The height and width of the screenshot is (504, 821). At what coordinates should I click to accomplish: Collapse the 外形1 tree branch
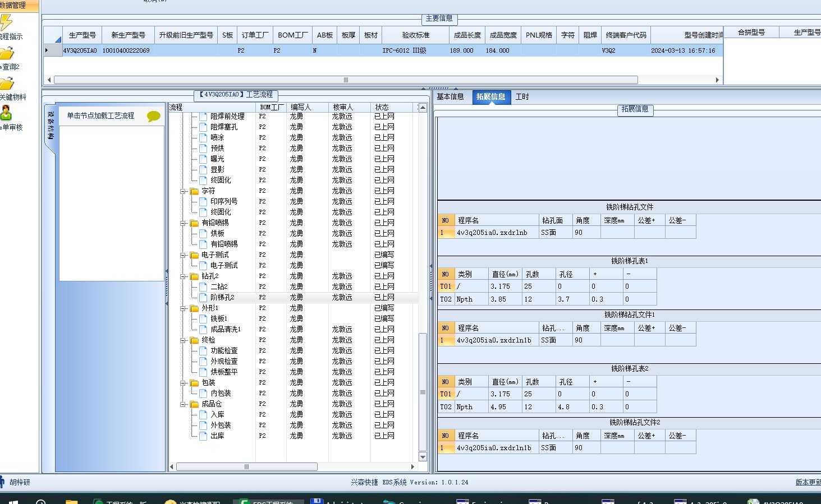click(183, 309)
